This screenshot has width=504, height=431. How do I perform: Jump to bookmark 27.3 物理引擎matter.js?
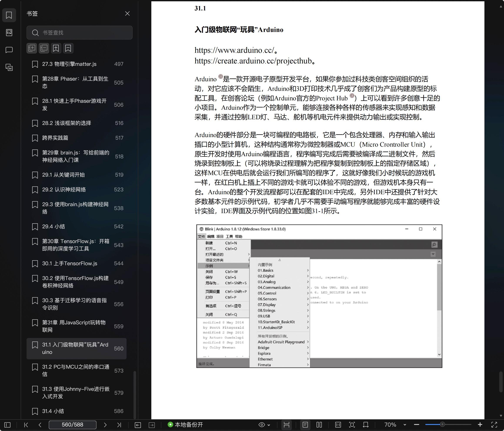(x=76, y=64)
